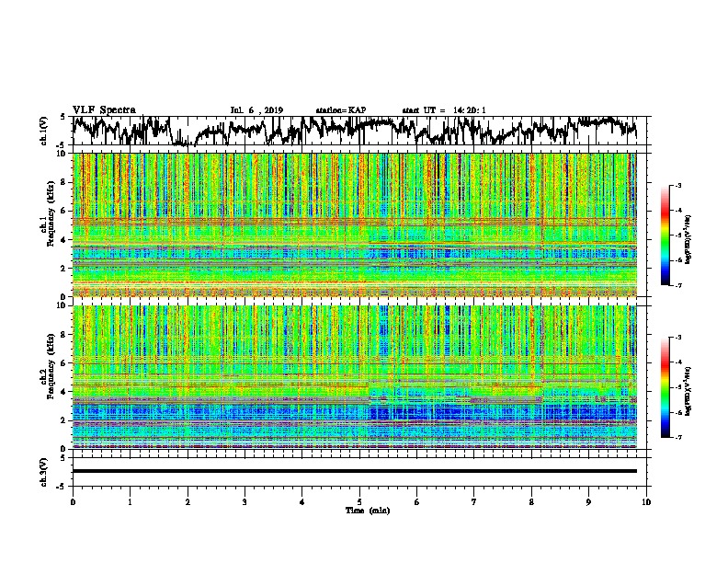Viewport: 728px width, 563px height.
Task: Select the 'Time (min)' axis title
Action: pos(368,511)
